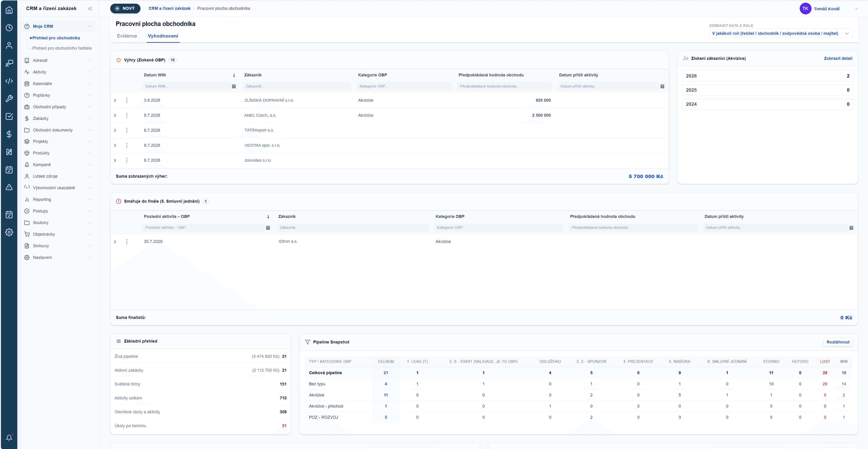The height and width of the screenshot is (449, 868).
Task: Open the checklist tasks icon in left rail
Action: click(x=9, y=116)
